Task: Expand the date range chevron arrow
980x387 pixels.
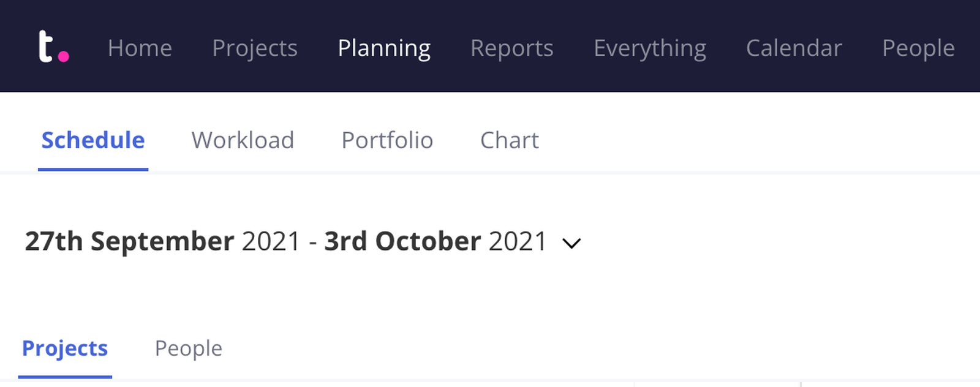Action: [571, 243]
